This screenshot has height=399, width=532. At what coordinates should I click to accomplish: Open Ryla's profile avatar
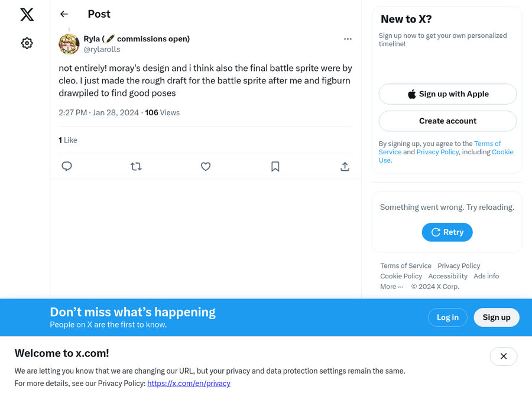pyautogui.click(x=69, y=44)
